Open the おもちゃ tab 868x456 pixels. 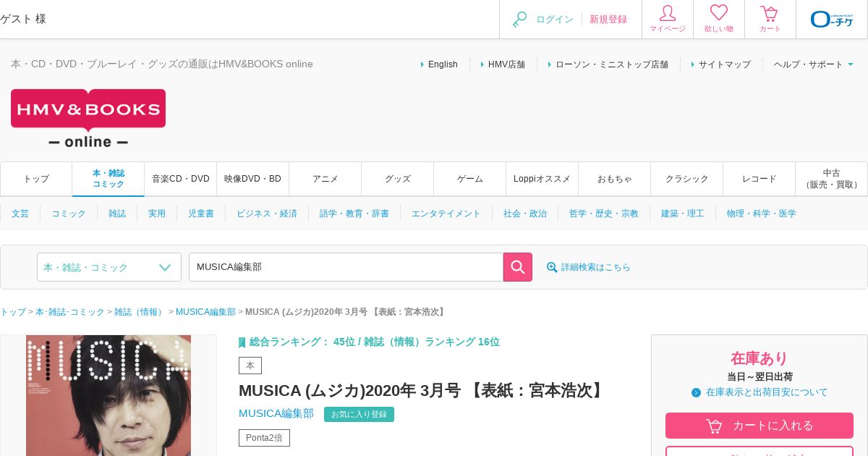[x=615, y=179]
